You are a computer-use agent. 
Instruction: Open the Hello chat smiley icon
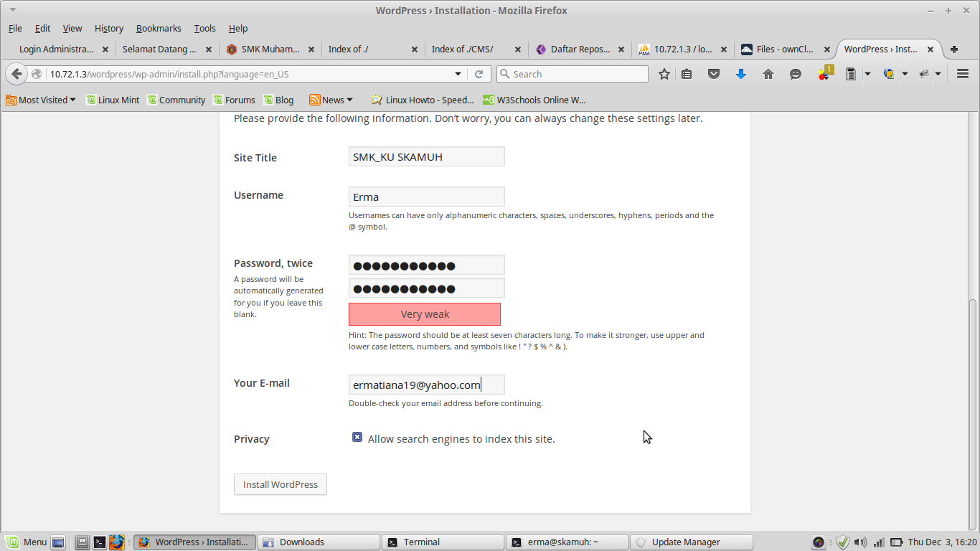(796, 74)
